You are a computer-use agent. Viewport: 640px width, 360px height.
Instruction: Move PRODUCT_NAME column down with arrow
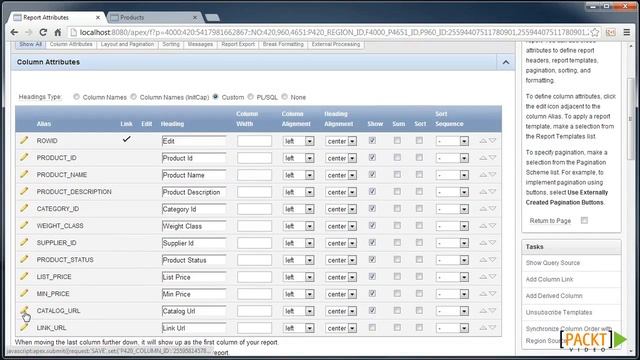493,175
